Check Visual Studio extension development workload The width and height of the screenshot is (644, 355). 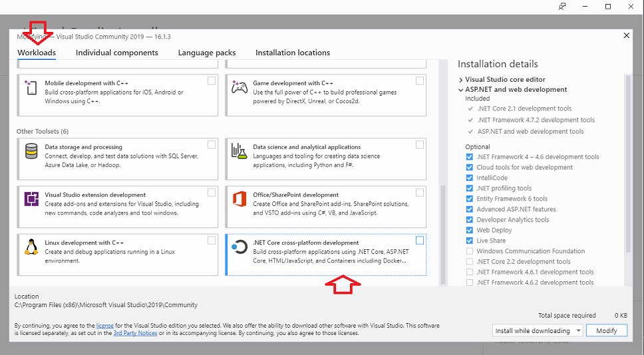click(212, 193)
